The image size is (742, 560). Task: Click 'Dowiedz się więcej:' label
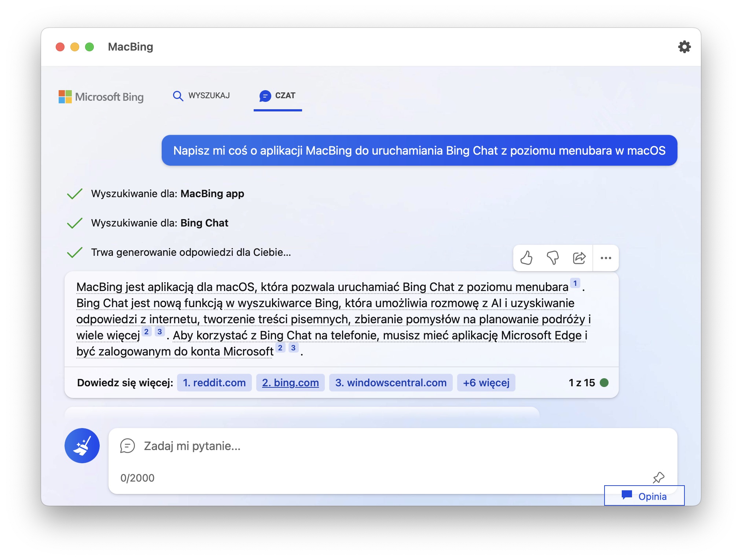point(125,383)
